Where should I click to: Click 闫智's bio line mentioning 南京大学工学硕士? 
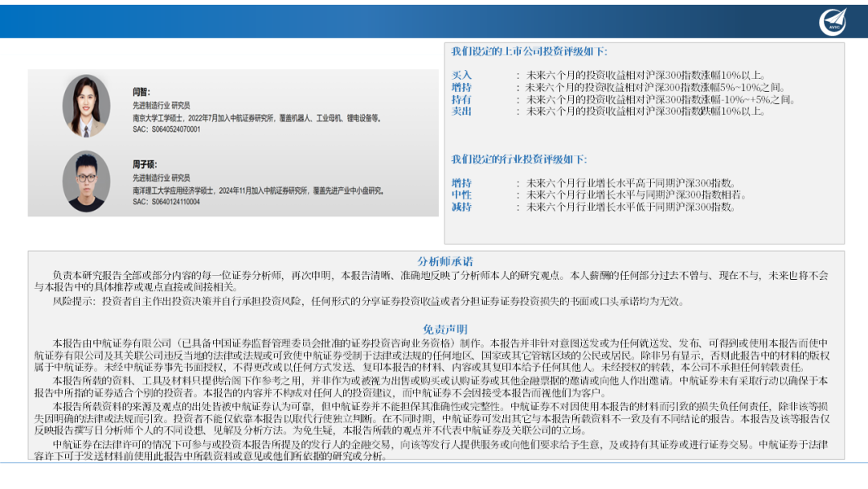(257, 118)
